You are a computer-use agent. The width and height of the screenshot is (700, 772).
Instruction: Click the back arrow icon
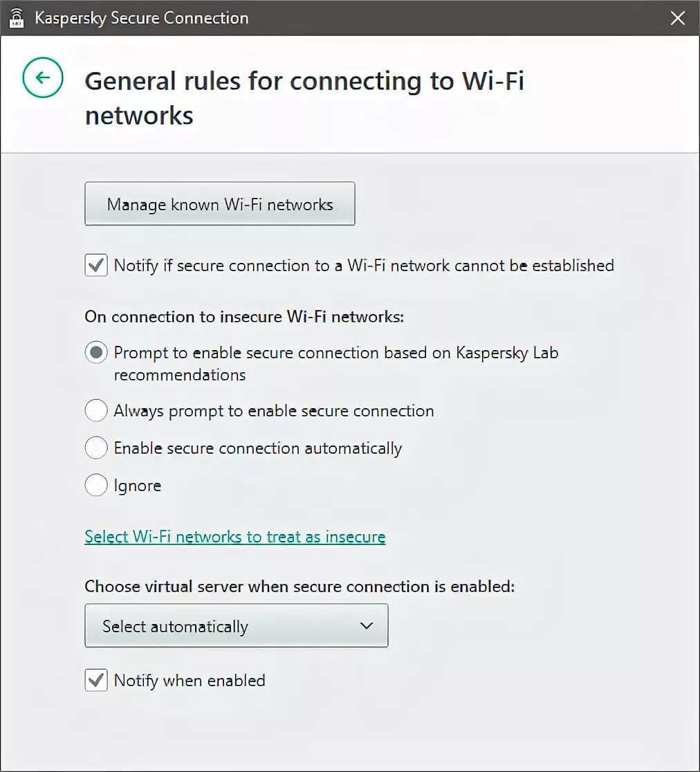coord(43,77)
